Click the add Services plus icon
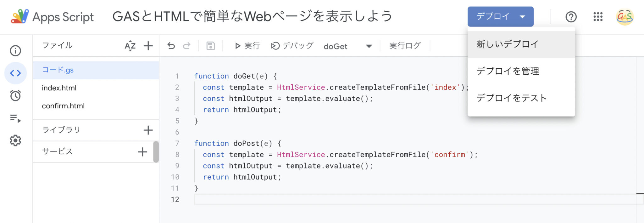Screen dimensions: 644x223 pyautogui.click(x=142, y=152)
